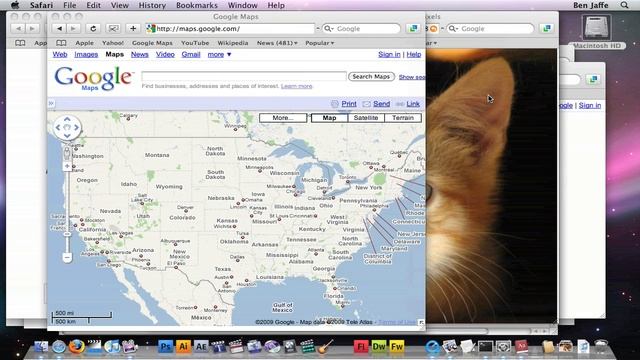Open Finder from the Dock
The width and height of the screenshot is (640, 360).
point(41,347)
